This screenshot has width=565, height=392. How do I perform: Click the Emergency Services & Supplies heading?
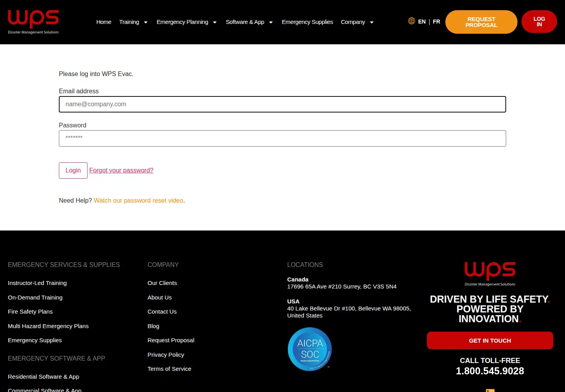point(64,265)
